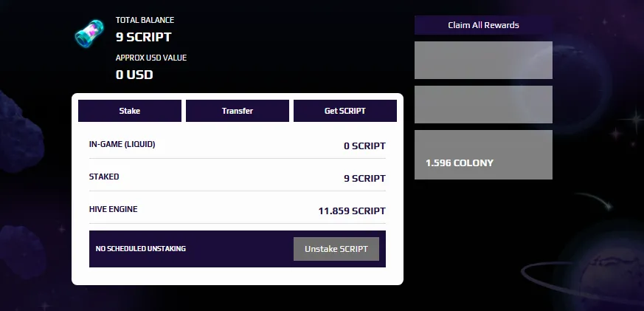This screenshot has height=311, width=644.
Task: Select the 1.596 COLONY reward card
Action: tap(483, 154)
